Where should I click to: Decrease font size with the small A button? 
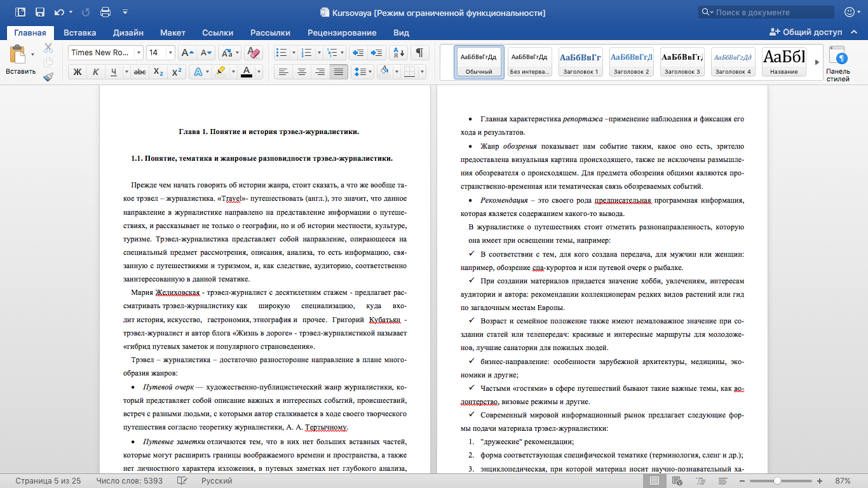click(205, 53)
